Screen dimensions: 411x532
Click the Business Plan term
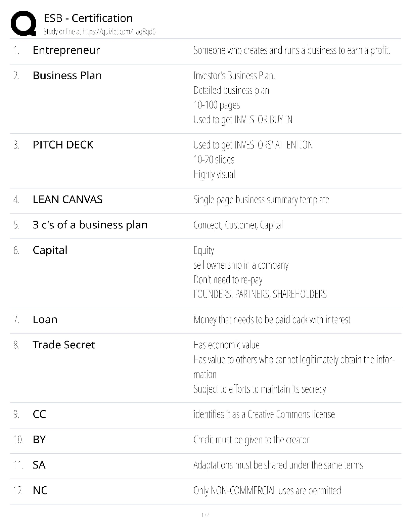pyautogui.click(x=67, y=76)
